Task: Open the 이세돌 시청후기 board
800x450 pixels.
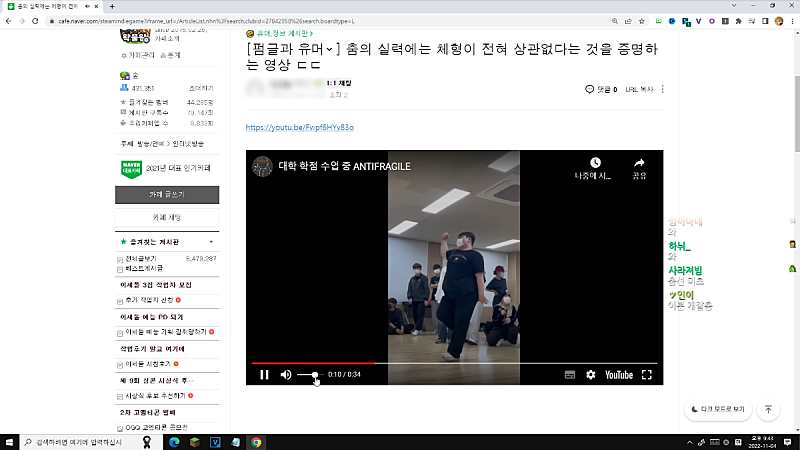Action: pyautogui.click(x=148, y=364)
